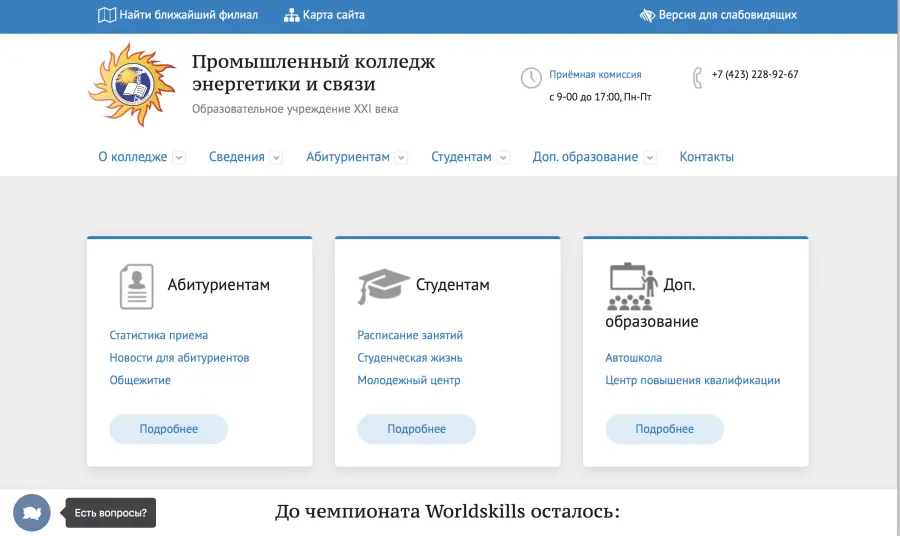Expand the «Сведения» dropdown arrow
900x536 pixels.
coord(276,158)
